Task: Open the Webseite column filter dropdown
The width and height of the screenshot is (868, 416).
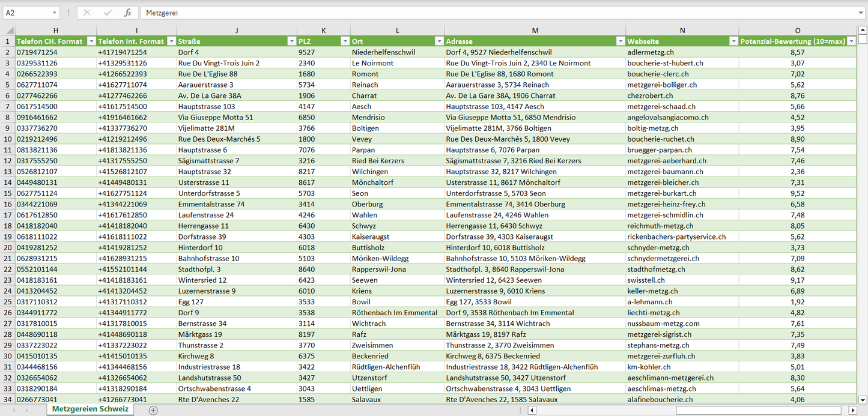Action: click(x=733, y=41)
